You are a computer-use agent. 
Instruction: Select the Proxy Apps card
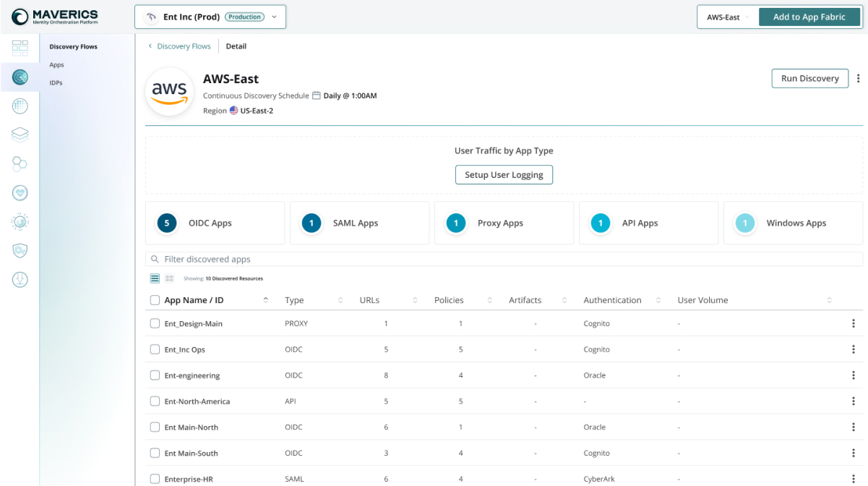click(x=504, y=223)
